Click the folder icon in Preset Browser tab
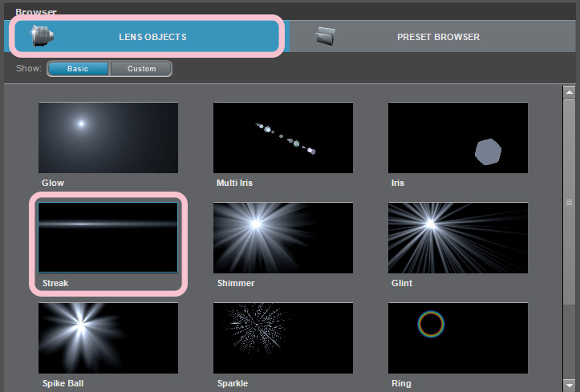 (325, 36)
